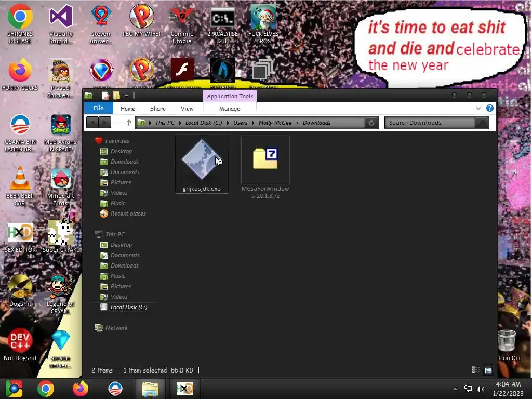Open the View ribbon tab

(x=187, y=109)
